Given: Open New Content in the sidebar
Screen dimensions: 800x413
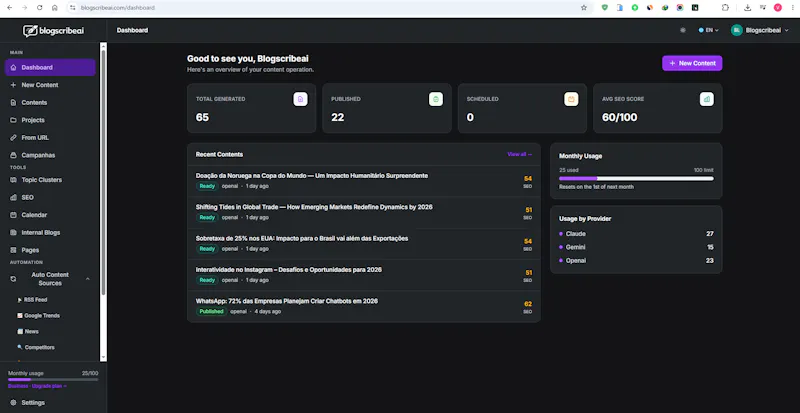Looking at the screenshot, I should pos(50,85).
